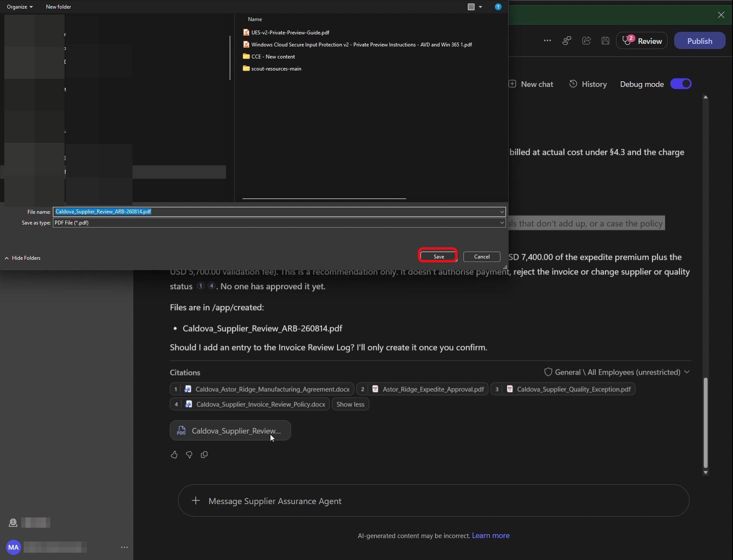Click horizontal scrollbar in file list
The image size is (733, 560).
(x=324, y=199)
